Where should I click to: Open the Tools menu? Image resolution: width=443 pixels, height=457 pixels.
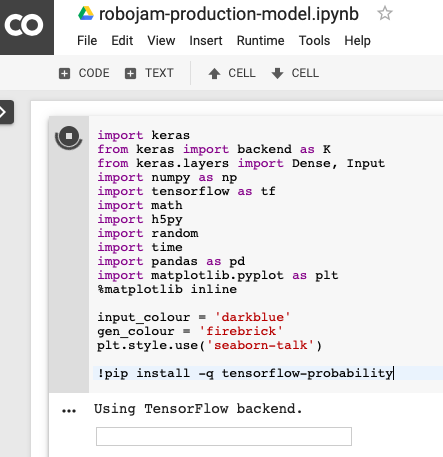(x=314, y=41)
